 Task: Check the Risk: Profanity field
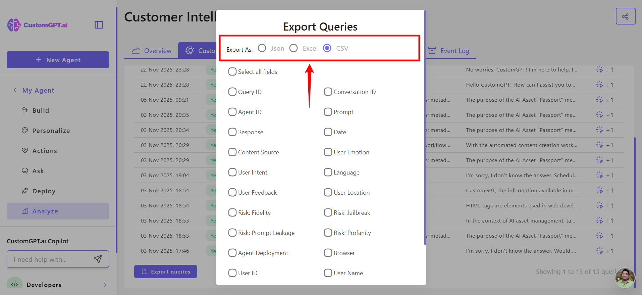[328, 233]
